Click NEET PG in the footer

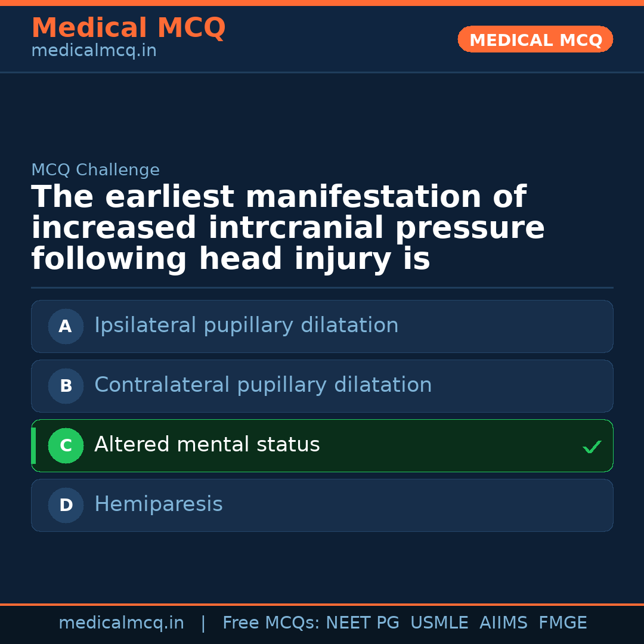click(x=363, y=623)
